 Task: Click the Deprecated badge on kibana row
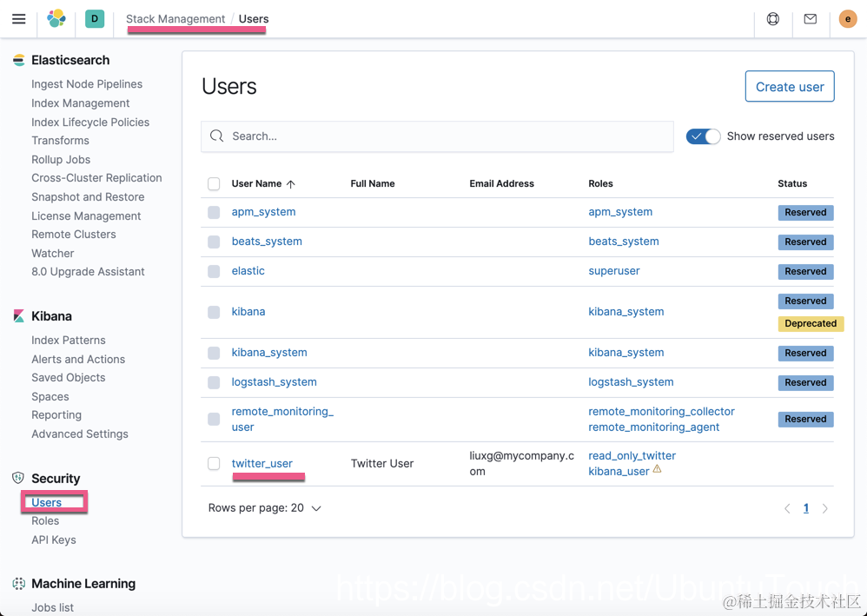(811, 323)
